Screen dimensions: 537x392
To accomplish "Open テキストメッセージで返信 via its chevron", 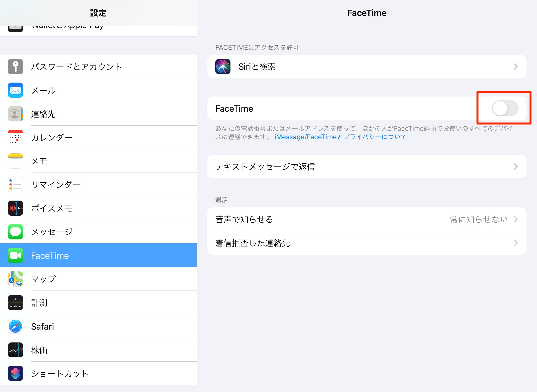I will [515, 167].
